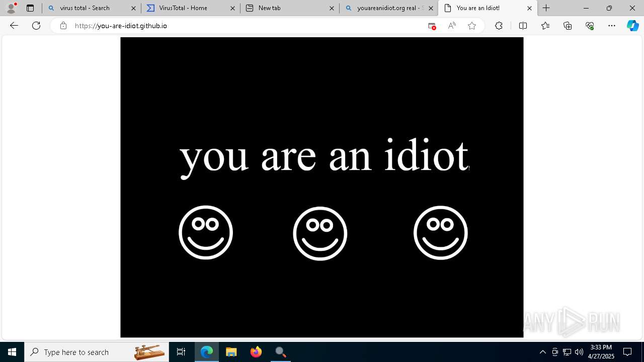Screen dimensions: 644x362
Task: Open Task View on the taskbar
Action: [181, 352]
